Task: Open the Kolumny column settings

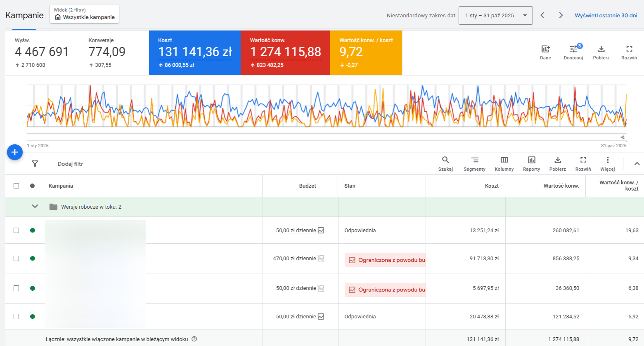Action: click(504, 163)
